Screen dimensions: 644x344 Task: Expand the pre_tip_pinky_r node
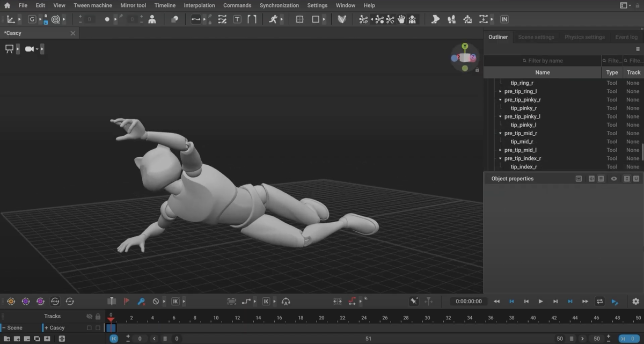[x=501, y=99]
